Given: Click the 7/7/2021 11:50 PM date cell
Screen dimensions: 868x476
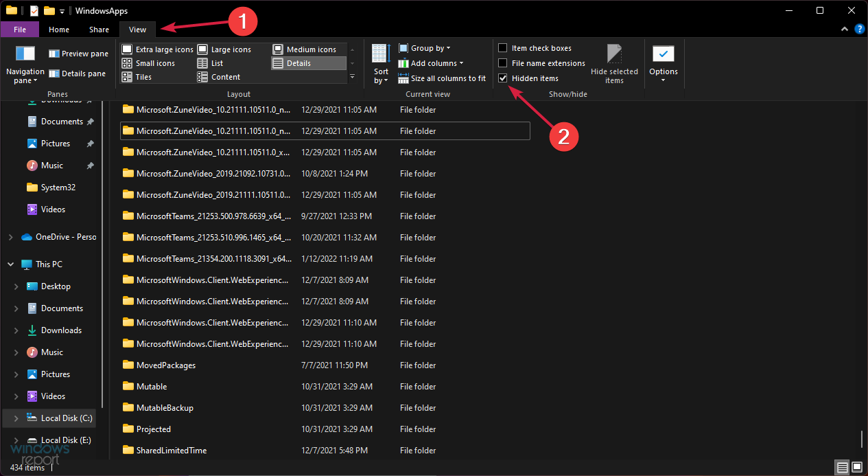Looking at the screenshot, I should (334, 365).
